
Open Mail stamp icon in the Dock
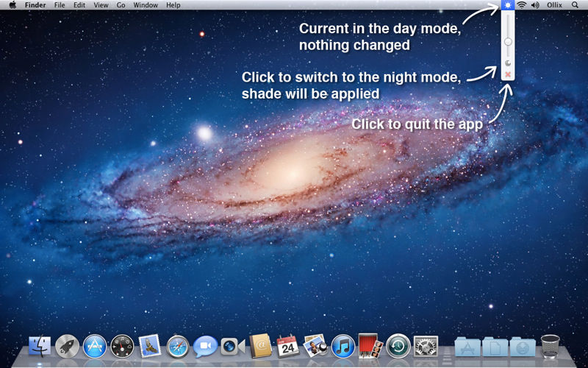(150, 346)
